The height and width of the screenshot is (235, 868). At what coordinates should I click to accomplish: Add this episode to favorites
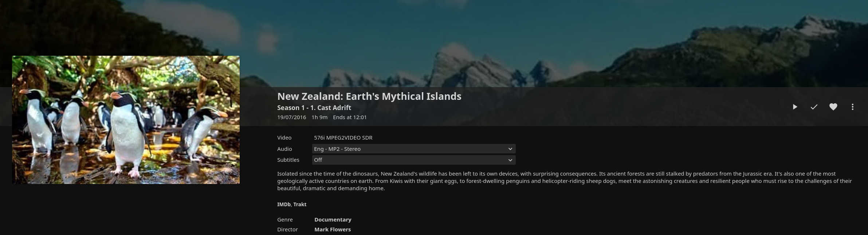[x=833, y=107]
